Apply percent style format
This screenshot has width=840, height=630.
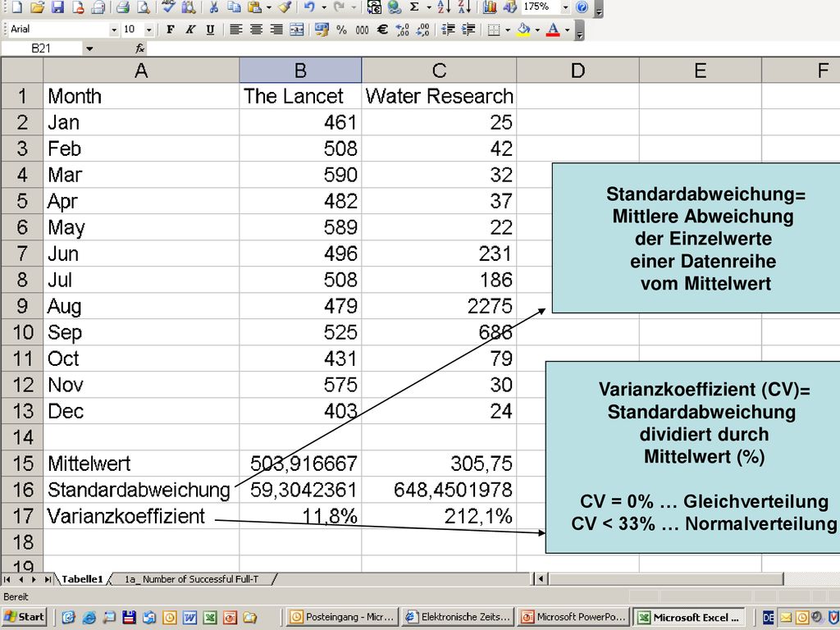342,30
